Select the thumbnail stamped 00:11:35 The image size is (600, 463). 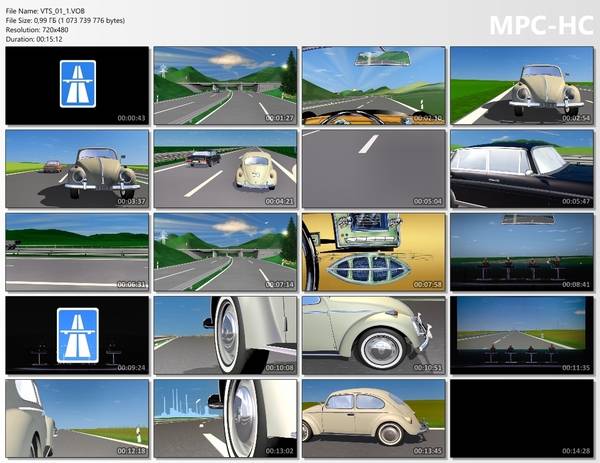coord(522,335)
